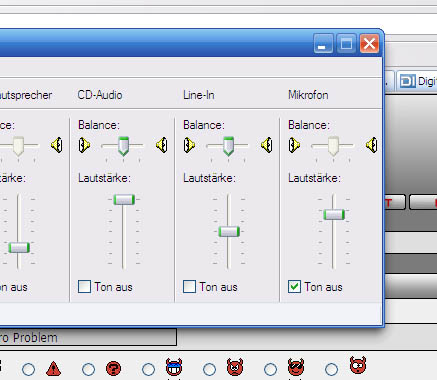The height and width of the screenshot is (380, 437).
Task: Mute CD-Audio with Ton aus checkbox
Action: click(84, 287)
